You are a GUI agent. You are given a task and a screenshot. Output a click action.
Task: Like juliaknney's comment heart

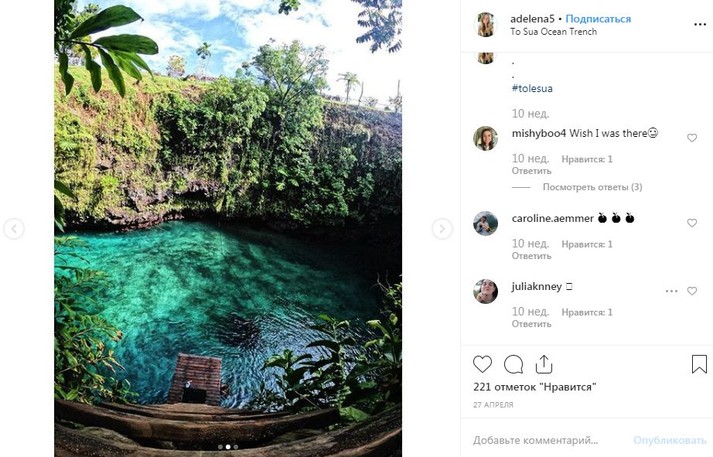coord(692,291)
